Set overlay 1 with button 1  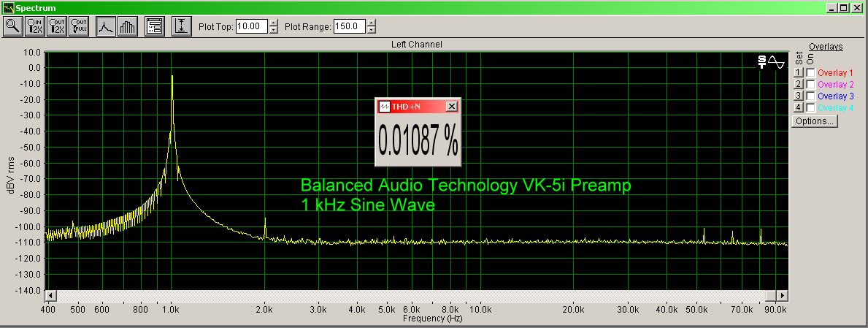(798, 72)
